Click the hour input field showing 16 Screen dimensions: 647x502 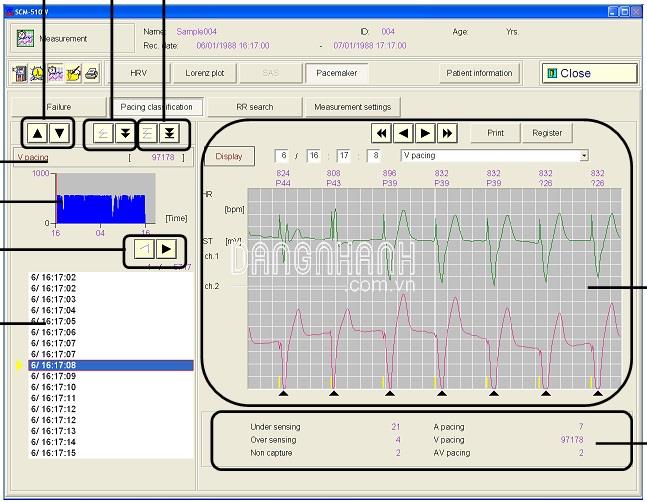point(314,156)
